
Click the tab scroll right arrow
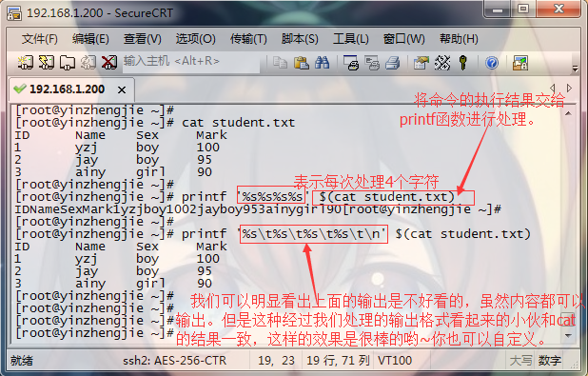570,89
